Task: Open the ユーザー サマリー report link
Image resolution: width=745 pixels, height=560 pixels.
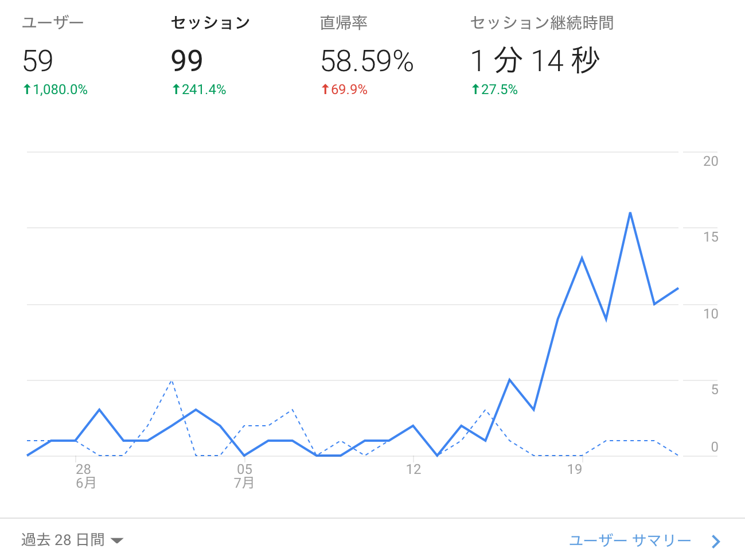Action: click(630, 540)
